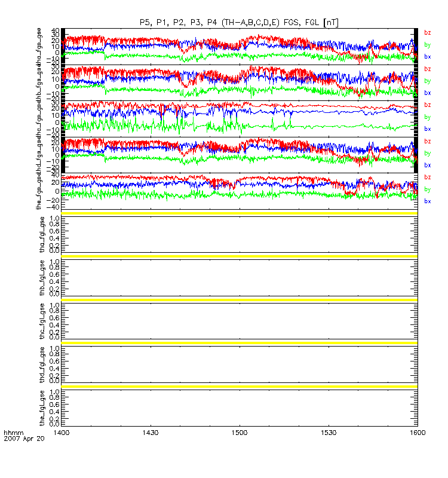Viewport: 448px width, 478px height.
Task: Select the "2007 Apr 20" date label
Action: coord(24,439)
